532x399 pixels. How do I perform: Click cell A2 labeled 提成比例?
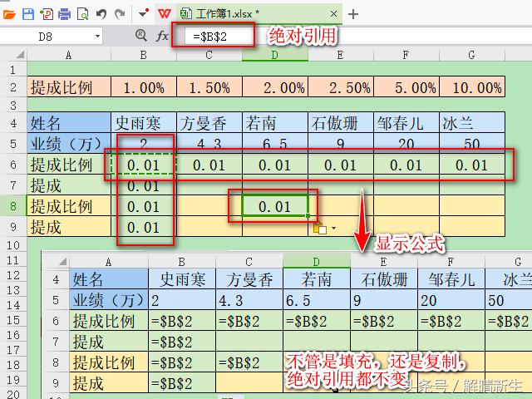tap(69, 87)
